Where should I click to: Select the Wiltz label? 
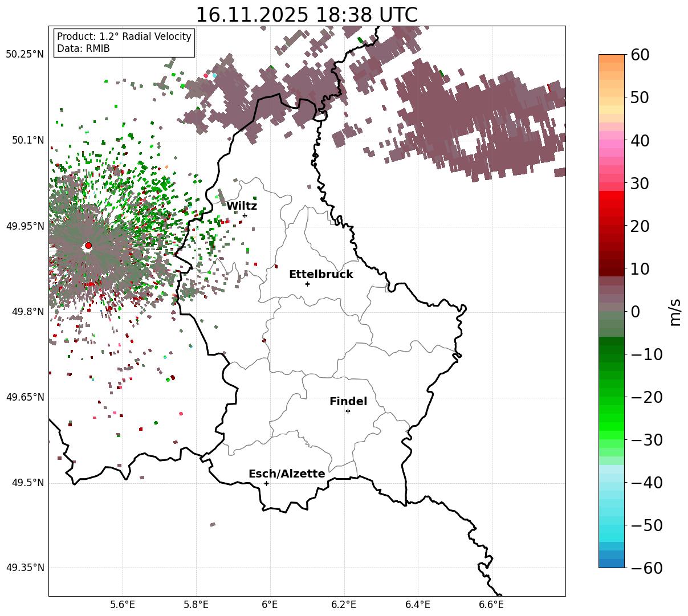[x=242, y=206]
